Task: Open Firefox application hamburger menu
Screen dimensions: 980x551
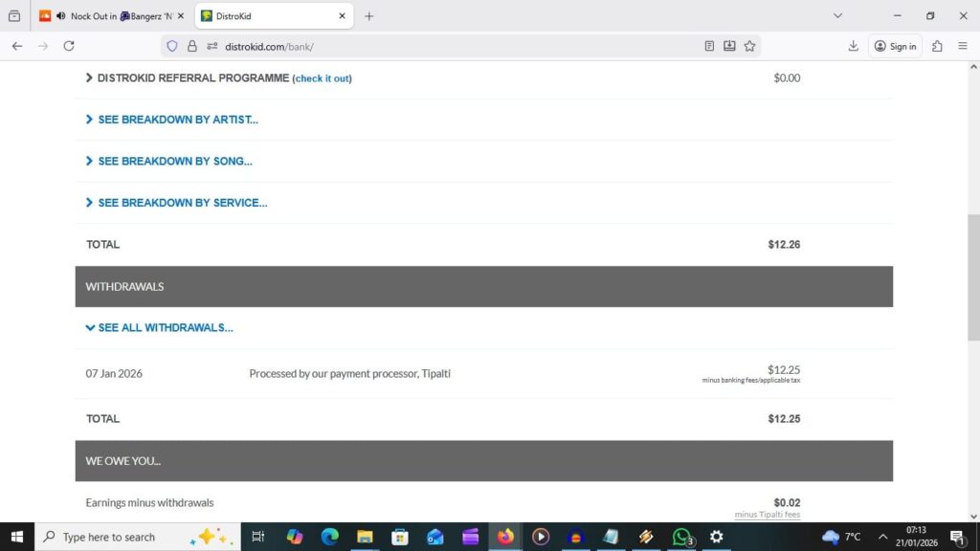Action: coord(963,46)
